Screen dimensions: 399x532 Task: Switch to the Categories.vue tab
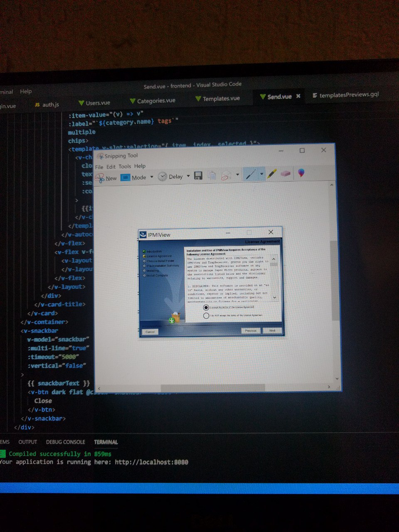pyautogui.click(x=153, y=101)
